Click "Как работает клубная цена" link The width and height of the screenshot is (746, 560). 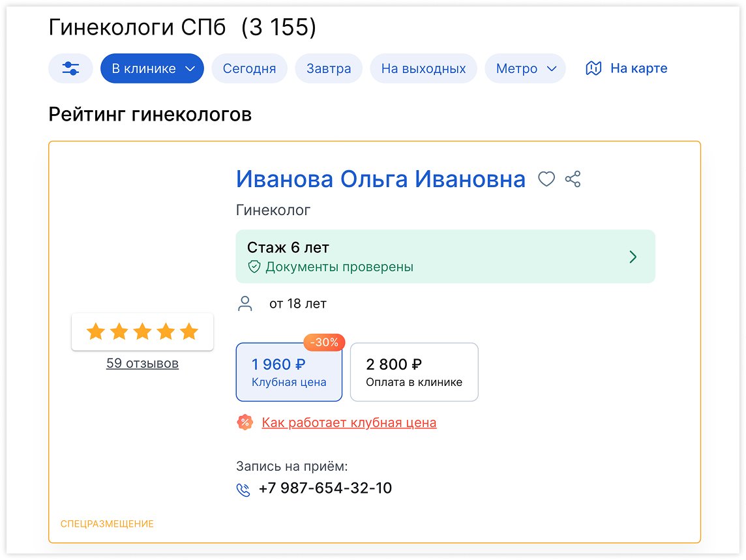pos(350,422)
